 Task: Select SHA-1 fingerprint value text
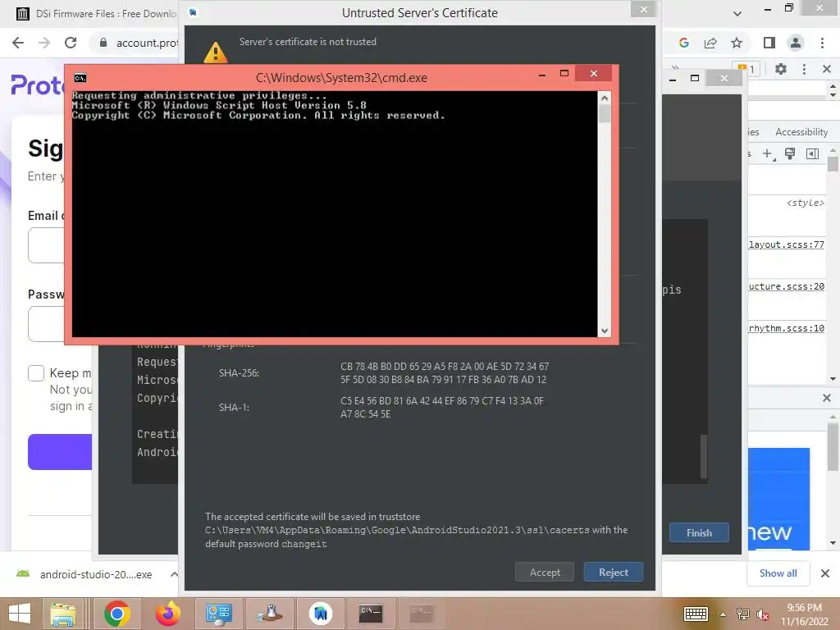442,407
